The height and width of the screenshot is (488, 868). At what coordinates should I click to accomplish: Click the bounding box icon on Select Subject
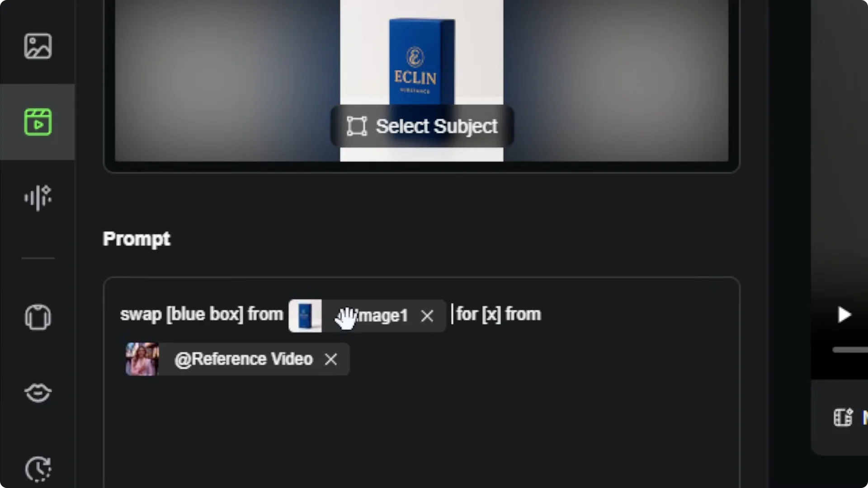[x=357, y=126]
